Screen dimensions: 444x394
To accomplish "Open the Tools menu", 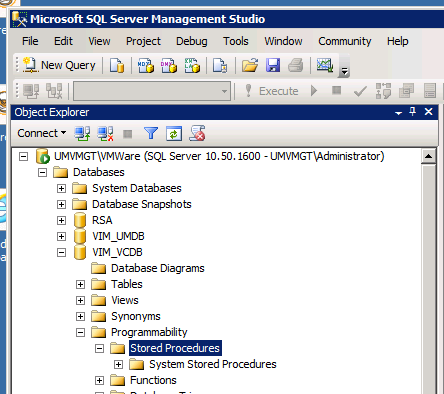I will [236, 41].
